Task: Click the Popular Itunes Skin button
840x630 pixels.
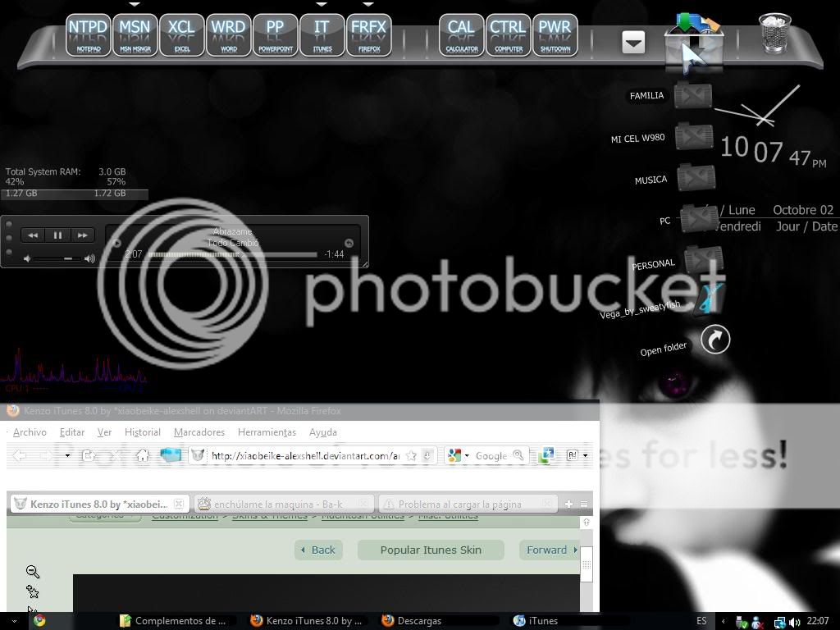Action: 431,550
